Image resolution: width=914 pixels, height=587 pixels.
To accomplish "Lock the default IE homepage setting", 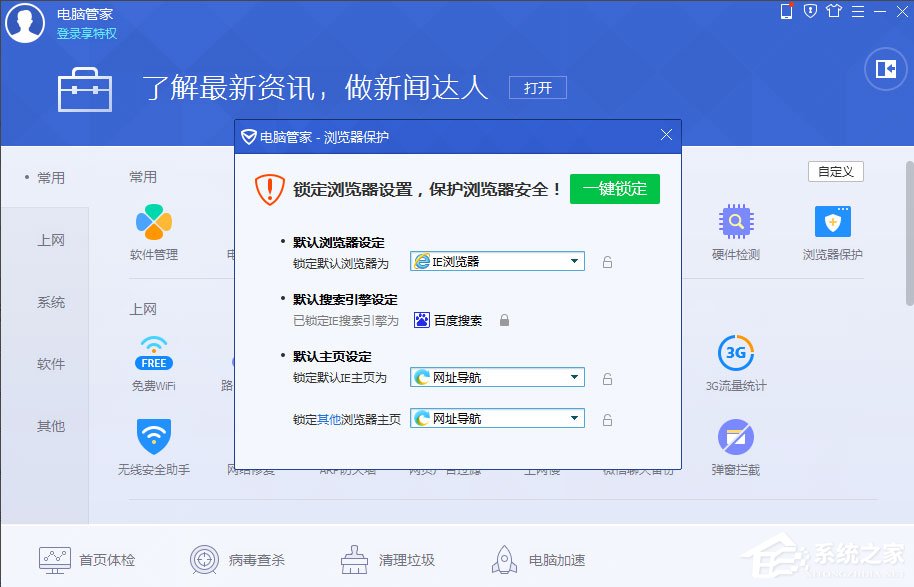I will (x=607, y=377).
